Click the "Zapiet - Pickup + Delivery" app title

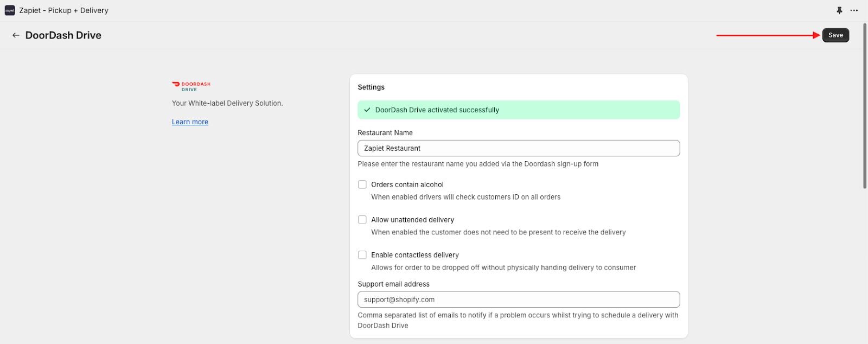(64, 10)
